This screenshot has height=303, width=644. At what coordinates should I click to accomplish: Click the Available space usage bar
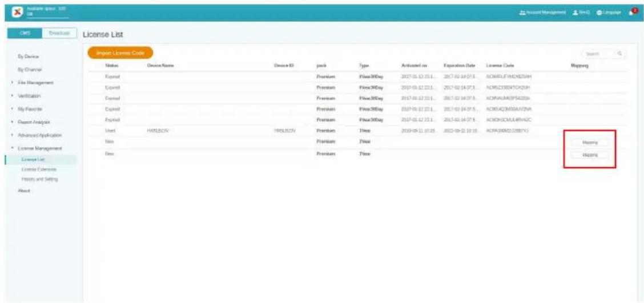pyautogui.click(x=47, y=18)
